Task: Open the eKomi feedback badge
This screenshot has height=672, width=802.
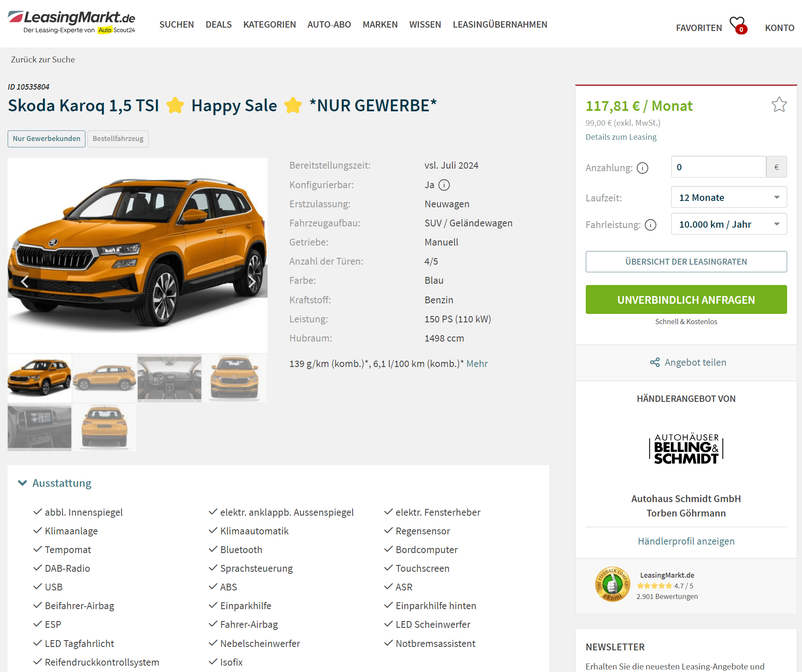Action: (x=612, y=585)
